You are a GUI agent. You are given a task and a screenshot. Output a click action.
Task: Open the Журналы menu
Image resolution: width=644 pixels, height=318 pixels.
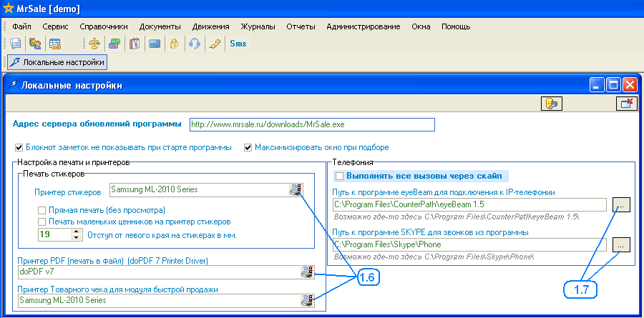click(258, 26)
